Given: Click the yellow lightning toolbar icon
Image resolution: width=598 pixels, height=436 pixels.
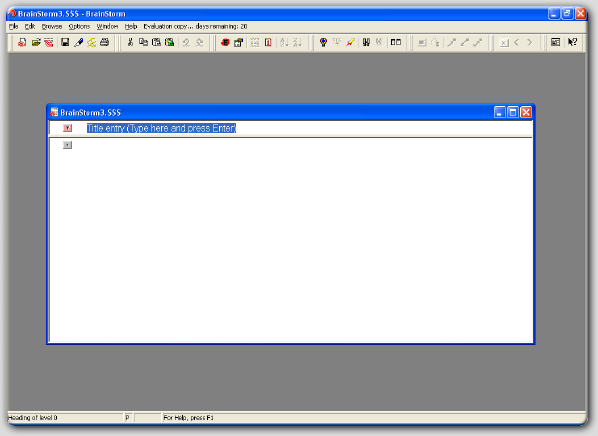Looking at the screenshot, I should pyautogui.click(x=92, y=42).
